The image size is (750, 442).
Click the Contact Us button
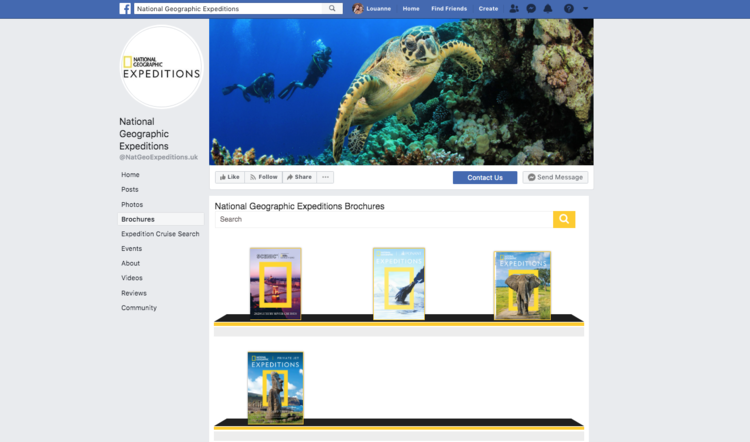tap(485, 177)
